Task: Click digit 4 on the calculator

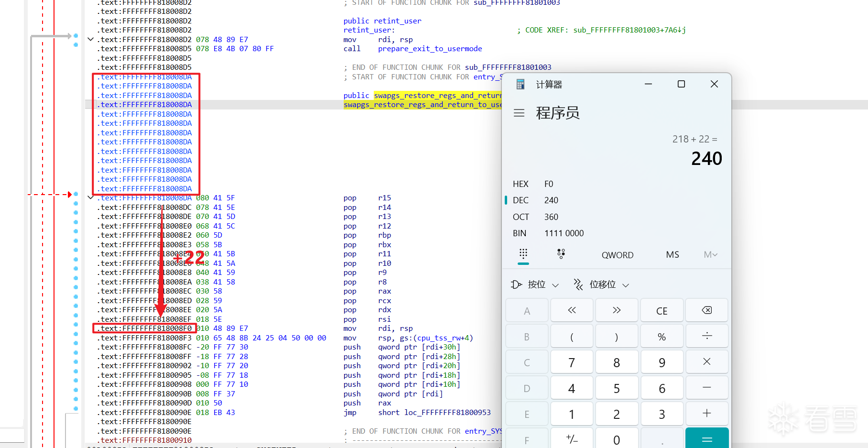Action: (572, 388)
